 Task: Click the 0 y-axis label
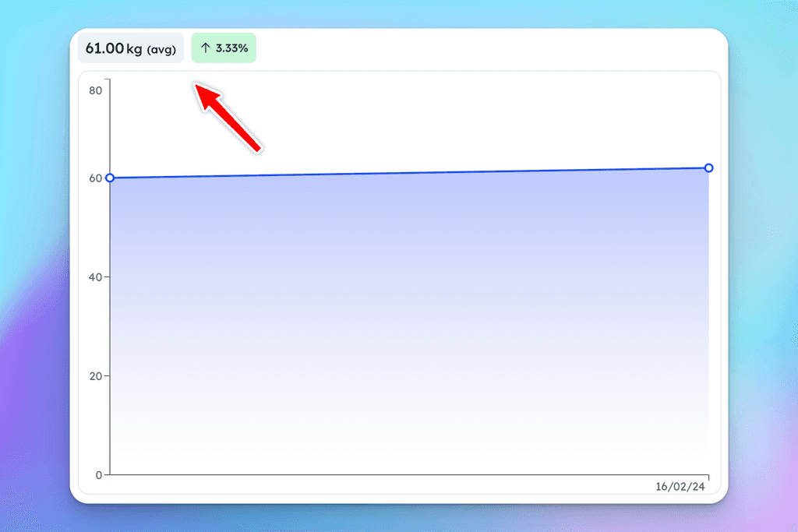(x=99, y=476)
